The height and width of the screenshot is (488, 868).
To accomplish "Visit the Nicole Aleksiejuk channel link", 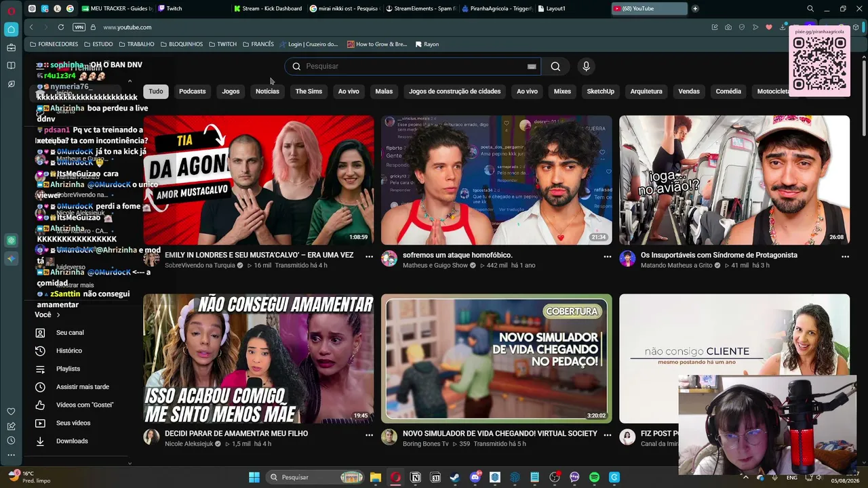I will 189,444.
